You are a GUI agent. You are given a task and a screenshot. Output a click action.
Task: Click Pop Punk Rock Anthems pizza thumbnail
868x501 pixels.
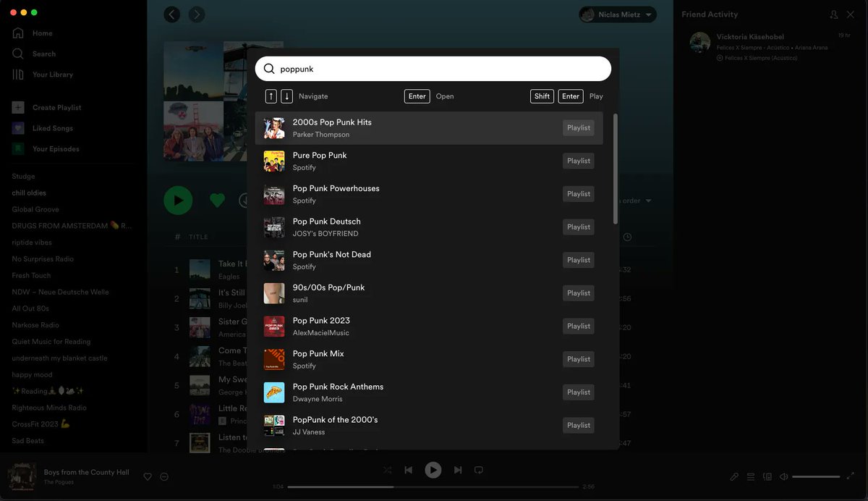click(274, 392)
